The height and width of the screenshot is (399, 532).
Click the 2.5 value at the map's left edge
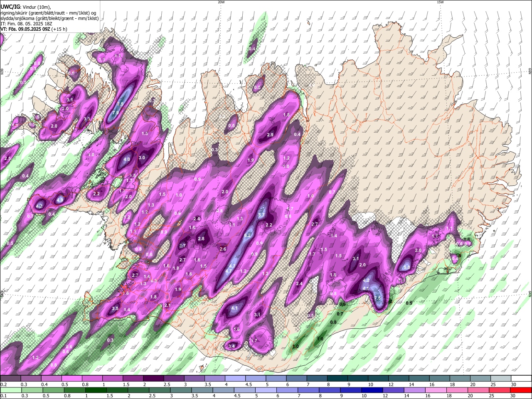pyautogui.click(x=7, y=158)
